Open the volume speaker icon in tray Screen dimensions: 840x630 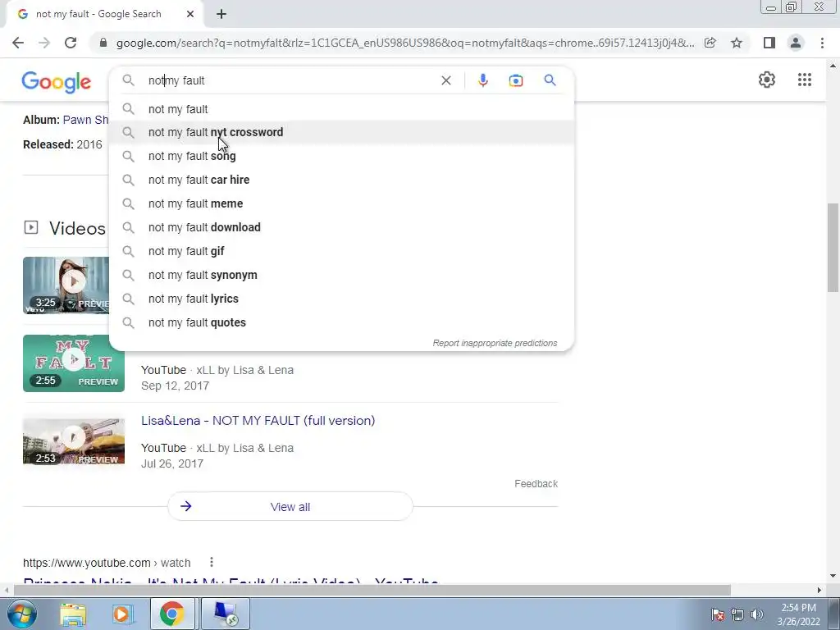point(756,614)
